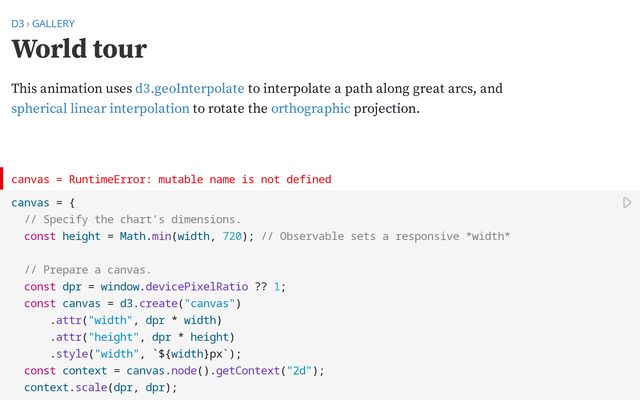The image size is (640, 400).
Task: Click the d3.create("canvas") code line
Action: 133,303
